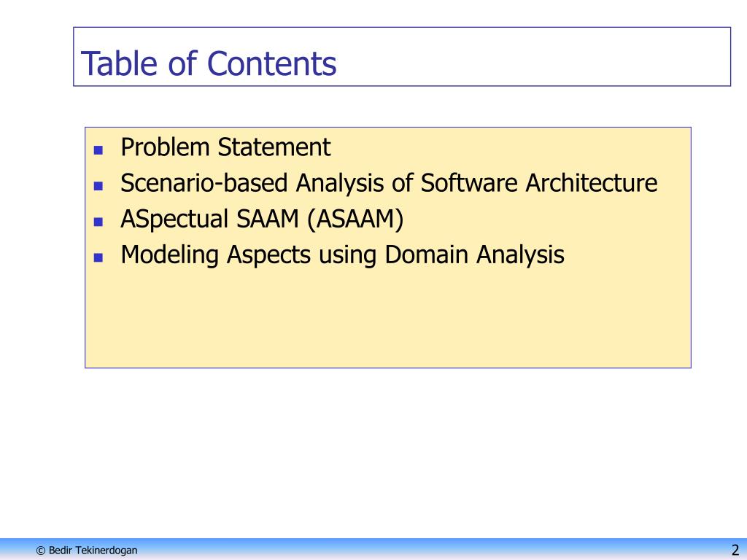Click the bullet square beside Scenario-based Analysis
Image resolution: width=747 pixels, height=560 pixels.
[98, 186]
